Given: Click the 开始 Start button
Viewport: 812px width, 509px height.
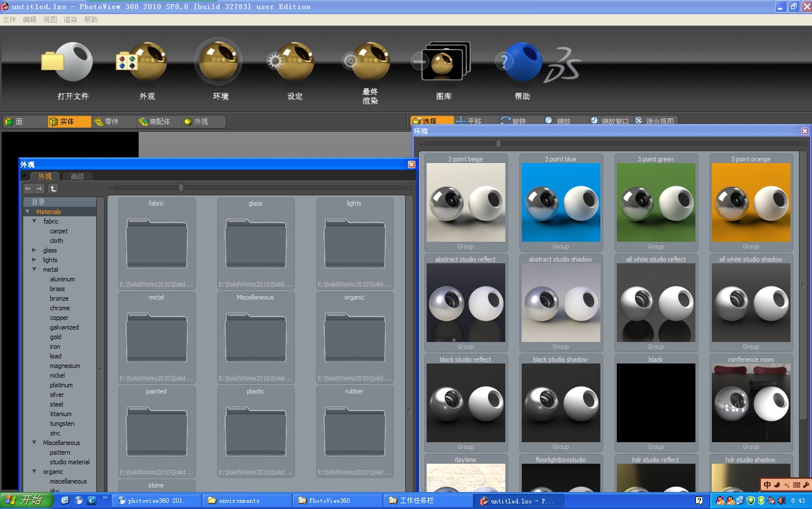Looking at the screenshot, I should click(27, 501).
